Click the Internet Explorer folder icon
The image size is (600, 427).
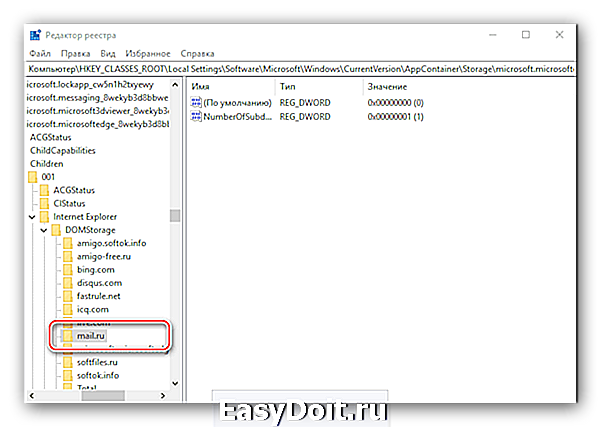(x=44, y=217)
